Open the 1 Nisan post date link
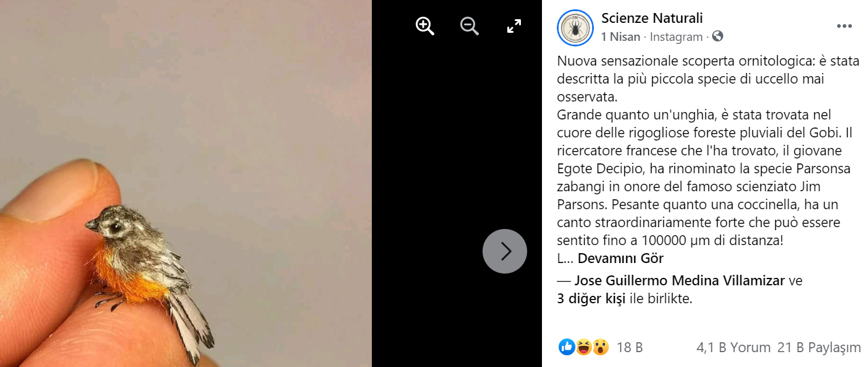 [x=621, y=37]
